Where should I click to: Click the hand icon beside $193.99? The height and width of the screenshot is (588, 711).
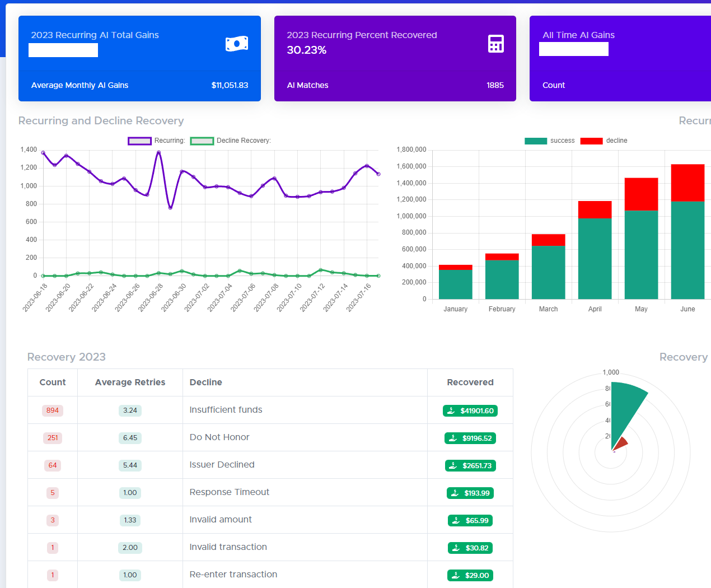tap(455, 493)
